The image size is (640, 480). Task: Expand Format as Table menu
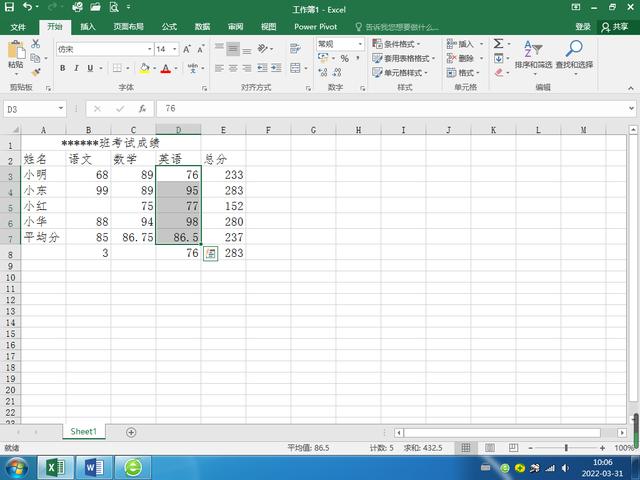pos(403,58)
